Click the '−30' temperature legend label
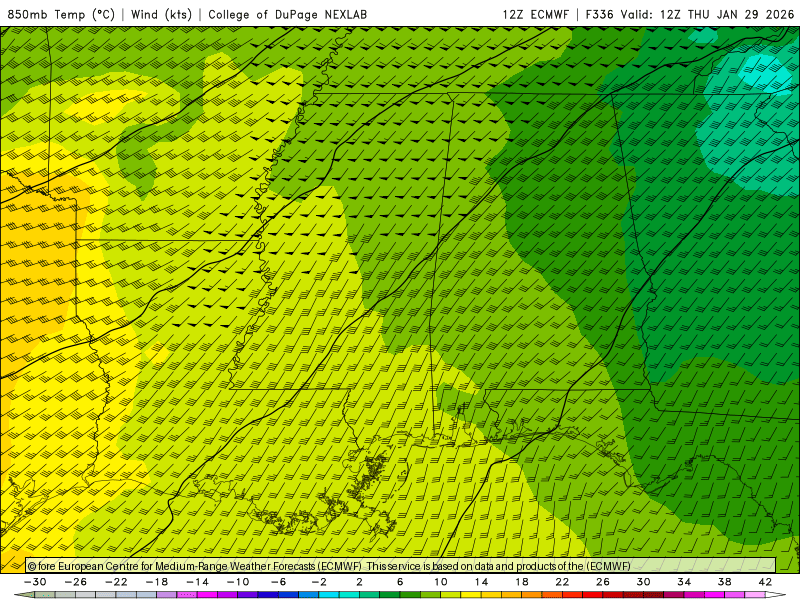 (x=35, y=582)
